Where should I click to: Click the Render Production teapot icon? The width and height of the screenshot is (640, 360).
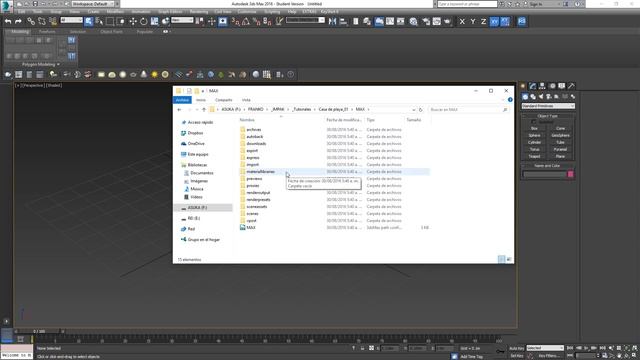[x=448, y=21]
